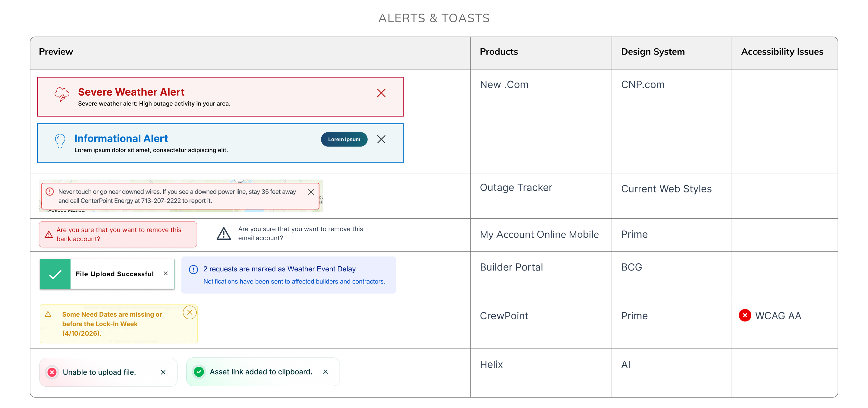The height and width of the screenshot is (408, 868).
Task: Click the Asset link added to clipboard message
Action: pyautogui.click(x=261, y=372)
